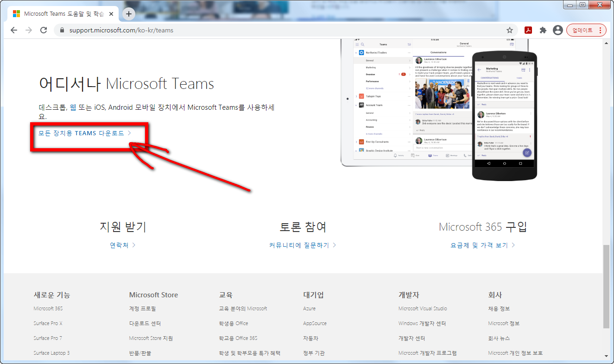
Task: Open 학생 및 학부모용 특가 혜택 link
Action: coord(249,353)
